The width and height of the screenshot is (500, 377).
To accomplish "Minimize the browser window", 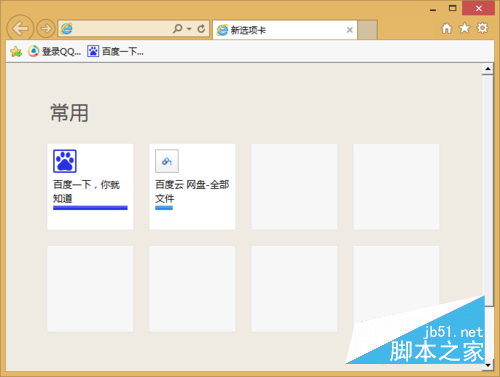I will coord(433,9).
